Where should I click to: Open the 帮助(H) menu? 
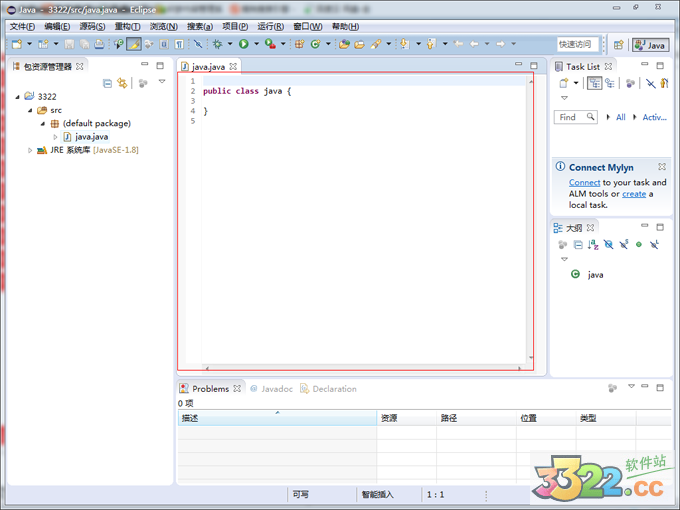346,27
